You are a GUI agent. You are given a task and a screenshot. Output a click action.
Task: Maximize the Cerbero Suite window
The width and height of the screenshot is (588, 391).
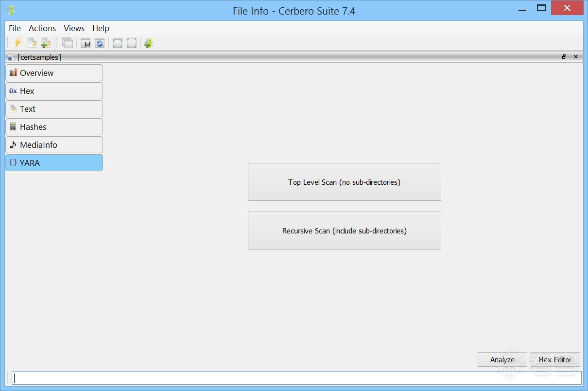point(541,8)
